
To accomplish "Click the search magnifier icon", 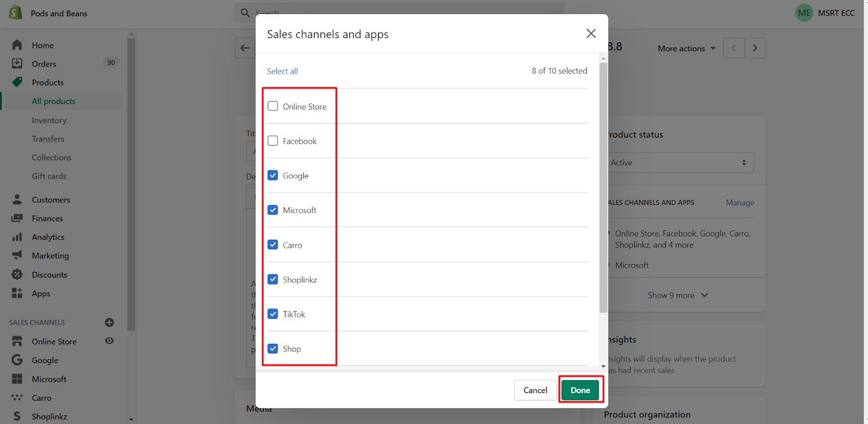I will 246,12.
